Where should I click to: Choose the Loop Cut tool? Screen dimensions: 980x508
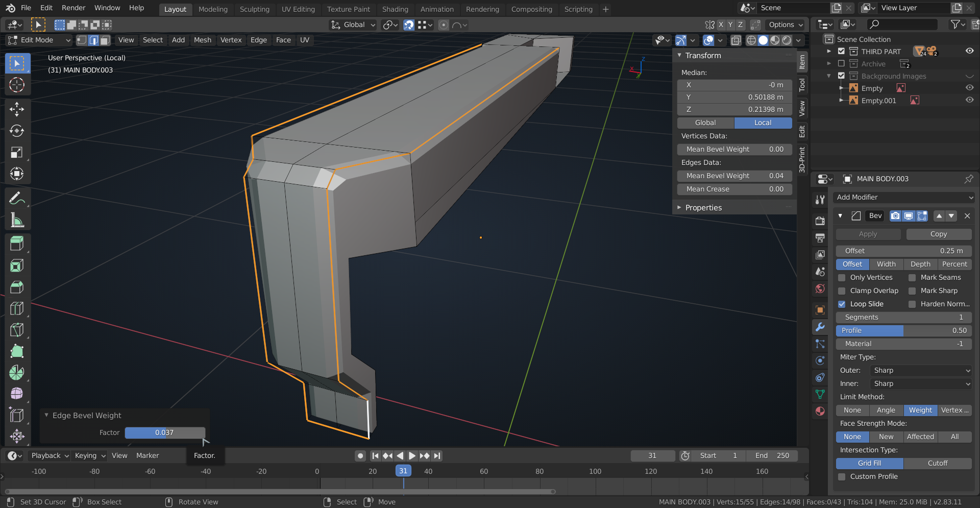coord(17,308)
